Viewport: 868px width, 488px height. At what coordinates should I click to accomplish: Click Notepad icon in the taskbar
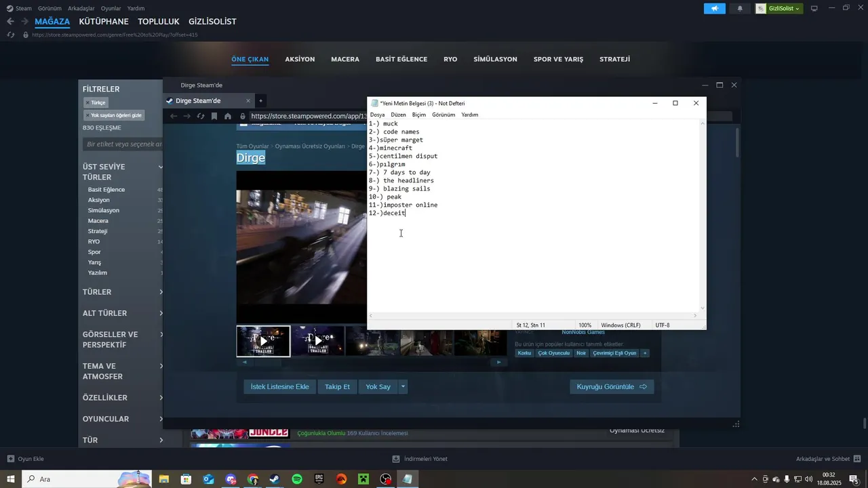pos(408,479)
